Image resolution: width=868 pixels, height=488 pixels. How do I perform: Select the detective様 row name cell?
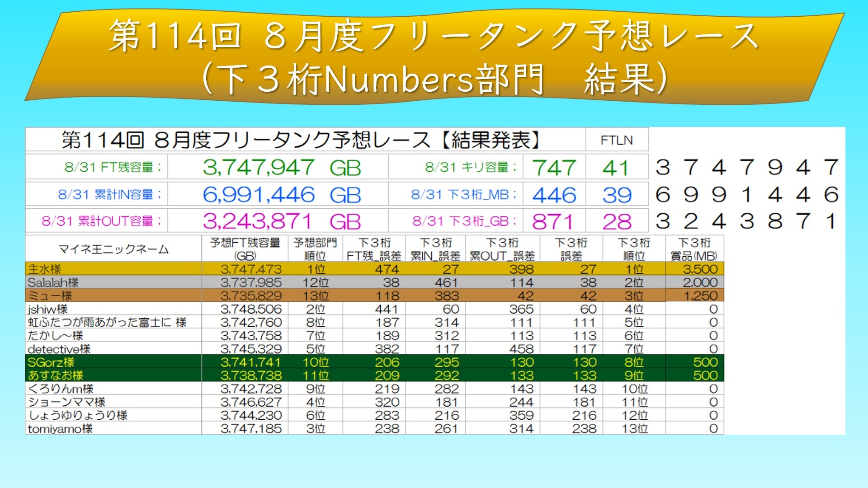click(x=59, y=349)
